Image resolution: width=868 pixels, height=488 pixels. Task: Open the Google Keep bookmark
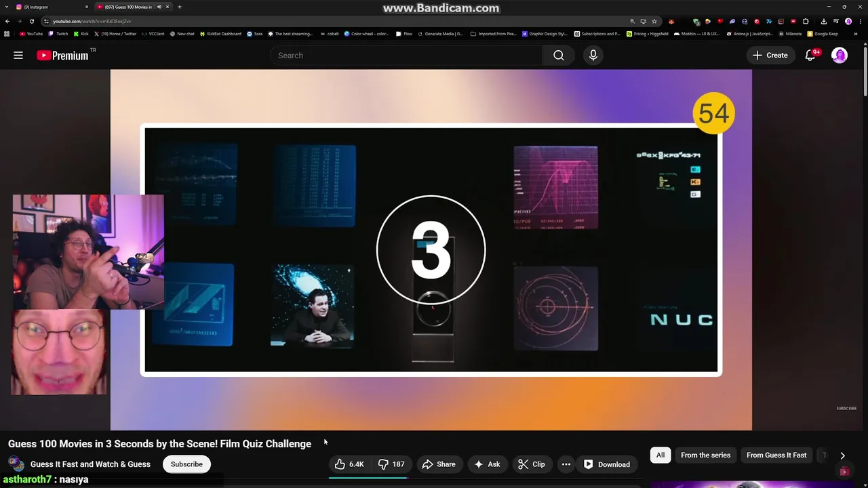click(x=823, y=34)
